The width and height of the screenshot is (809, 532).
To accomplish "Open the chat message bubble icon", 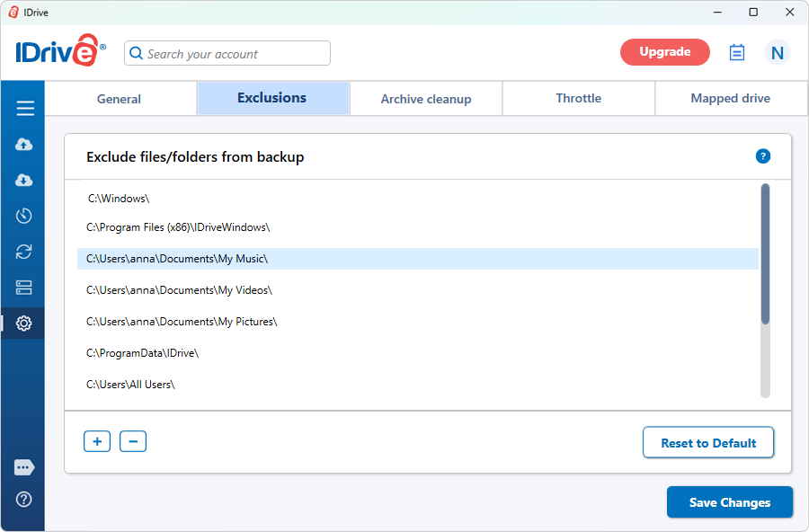I will coord(24,467).
